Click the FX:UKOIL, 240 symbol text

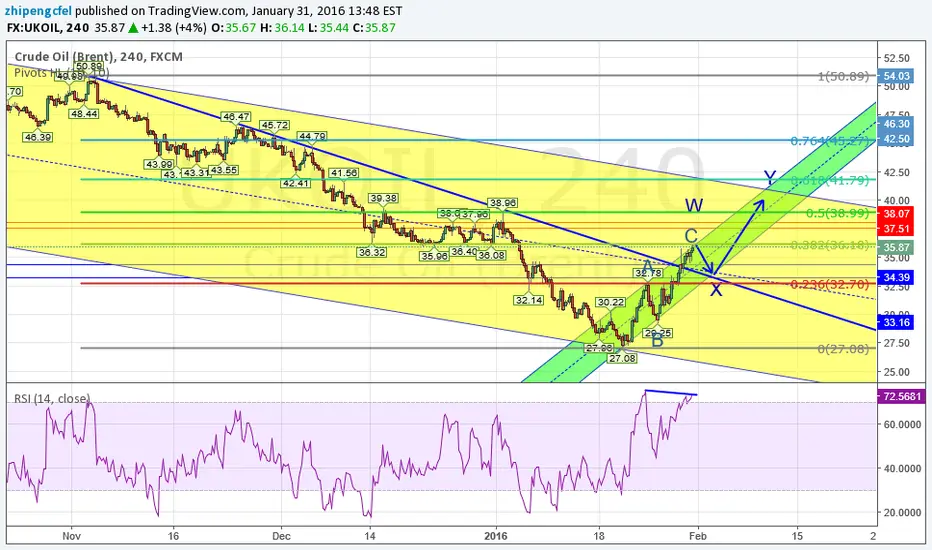pyautogui.click(x=48, y=27)
